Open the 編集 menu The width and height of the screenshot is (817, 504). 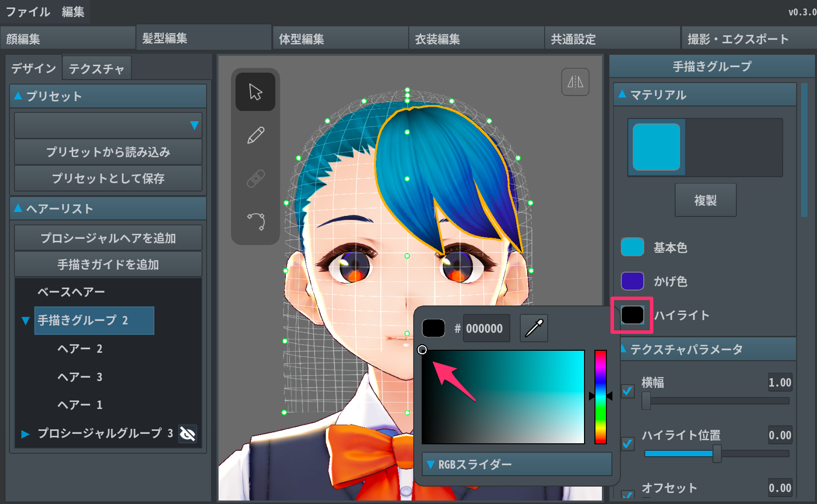tap(73, 11)
